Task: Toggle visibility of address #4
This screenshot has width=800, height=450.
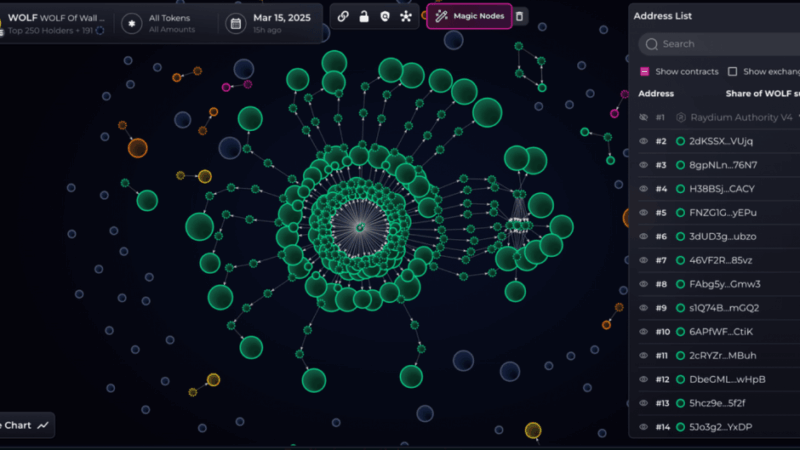Action: click(x=643, y=189)
